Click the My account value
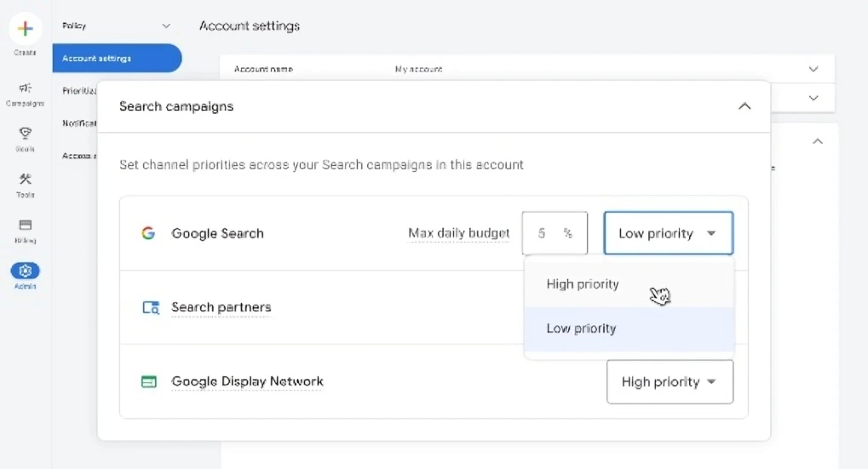 (418, 69)
